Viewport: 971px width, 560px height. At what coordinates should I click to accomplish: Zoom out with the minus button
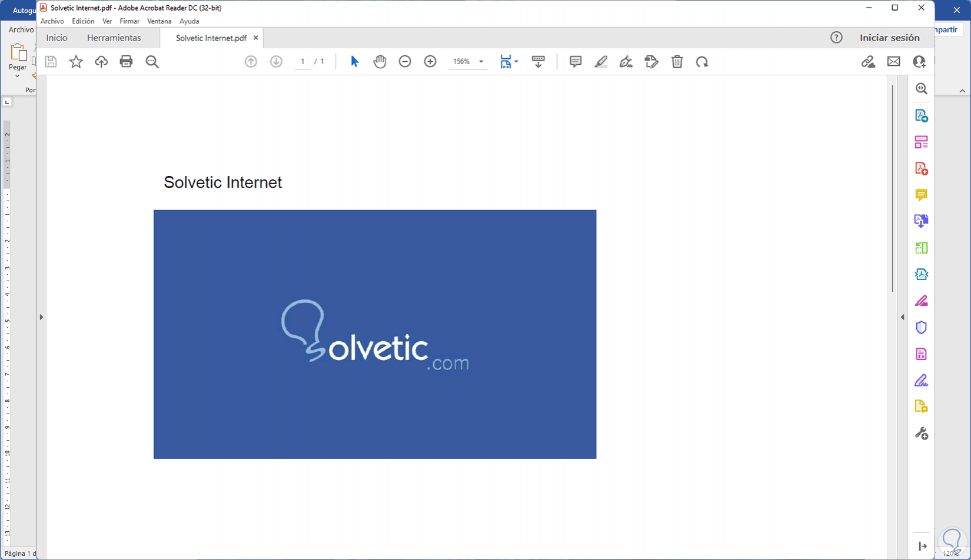405,62
